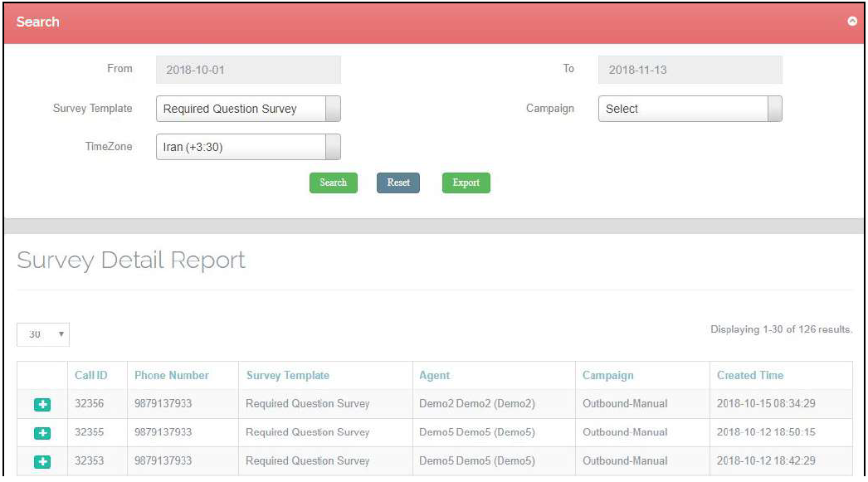Open the TimeZone dropdown showing Iran
The height and width of the screenshot is (482, 868).
pyautogui.click(x=248, y=148)
